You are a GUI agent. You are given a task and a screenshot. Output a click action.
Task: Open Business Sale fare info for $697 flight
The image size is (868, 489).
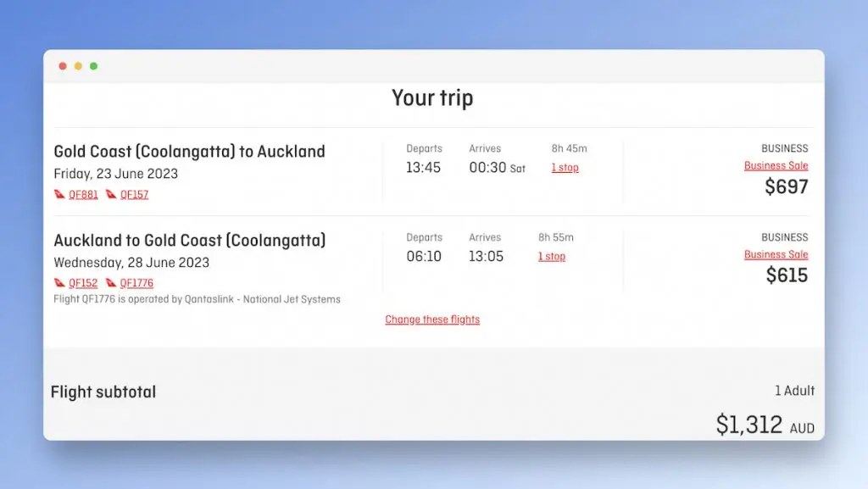click(776, 165)
